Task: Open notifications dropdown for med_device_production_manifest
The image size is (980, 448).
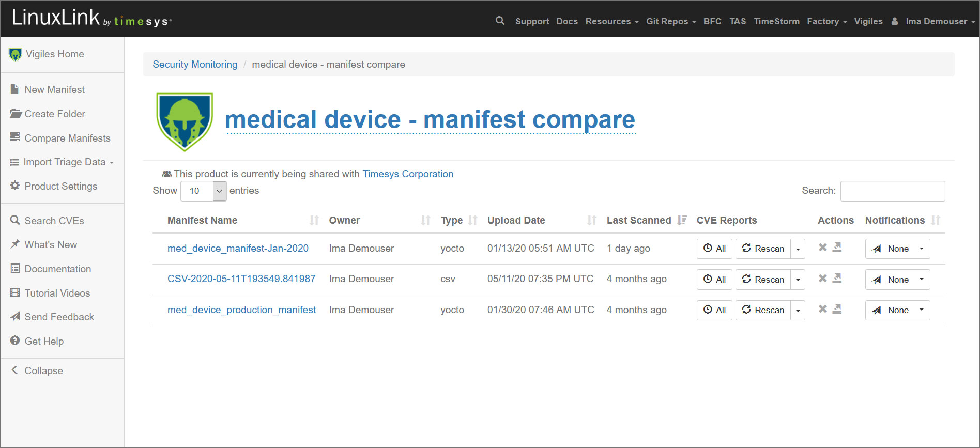Action: coord(897,310)
